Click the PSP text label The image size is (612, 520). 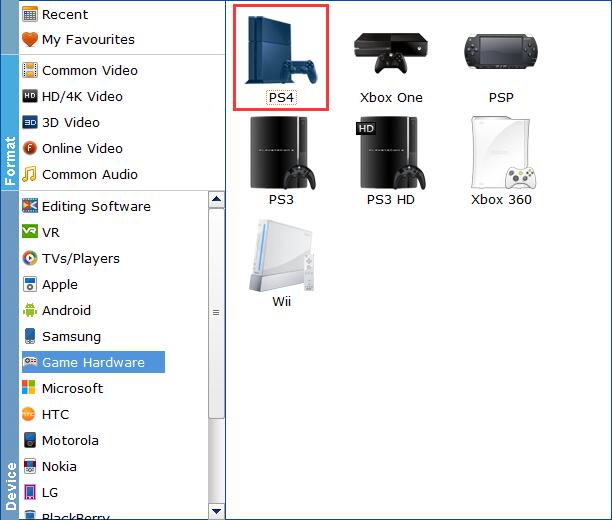pyautogui.click(x=501, y=98)
